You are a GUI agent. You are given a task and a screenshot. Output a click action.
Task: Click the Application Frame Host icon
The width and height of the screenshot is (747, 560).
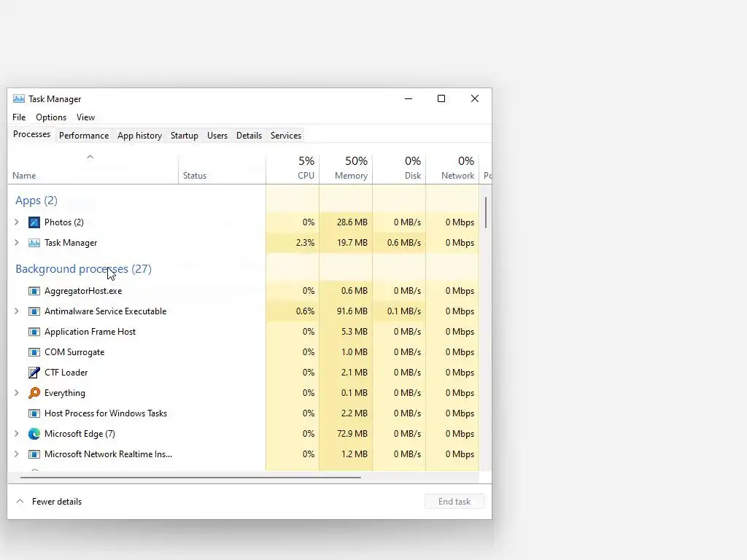point(34,332)
